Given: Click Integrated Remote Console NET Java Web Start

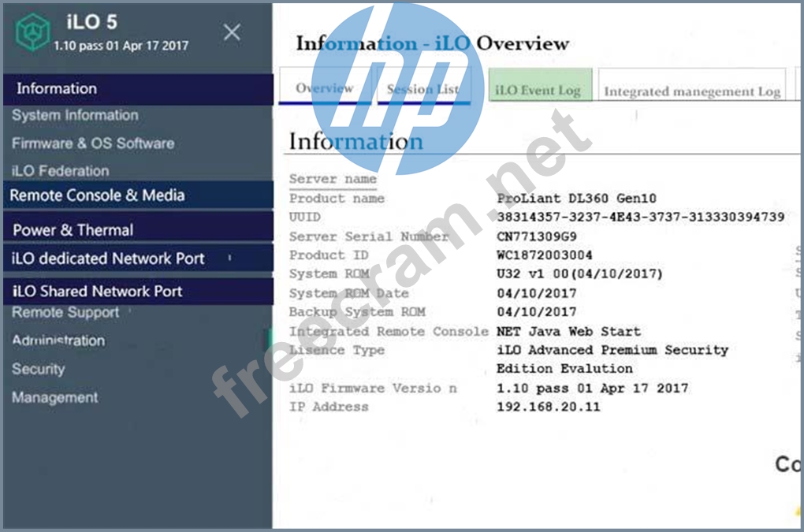Looking at the screenshot, I should click(568, 332).
